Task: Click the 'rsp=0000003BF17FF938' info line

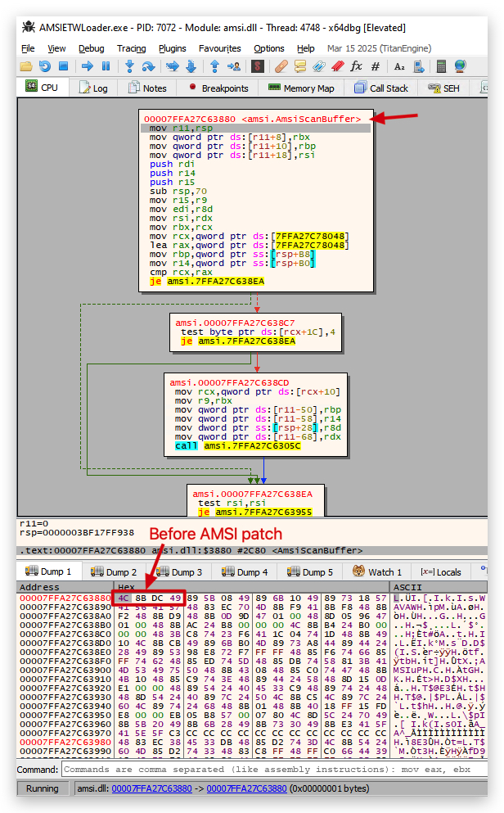Action: (x=77, y=532)
